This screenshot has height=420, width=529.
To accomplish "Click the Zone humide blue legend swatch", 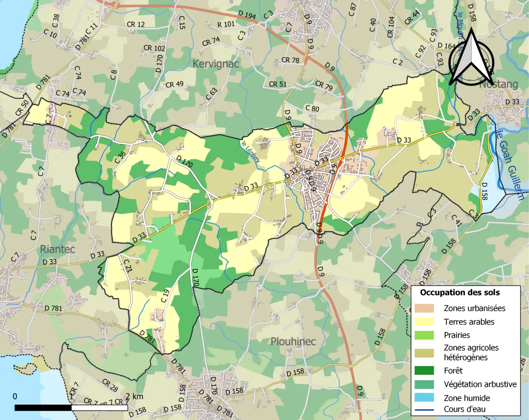I will pyautogui.click(x=424, y=398).
